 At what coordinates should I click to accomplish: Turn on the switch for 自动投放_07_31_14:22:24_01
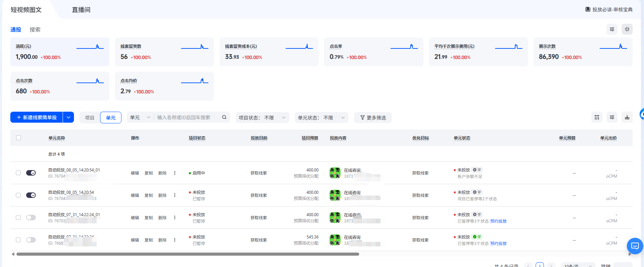(31, 218)
